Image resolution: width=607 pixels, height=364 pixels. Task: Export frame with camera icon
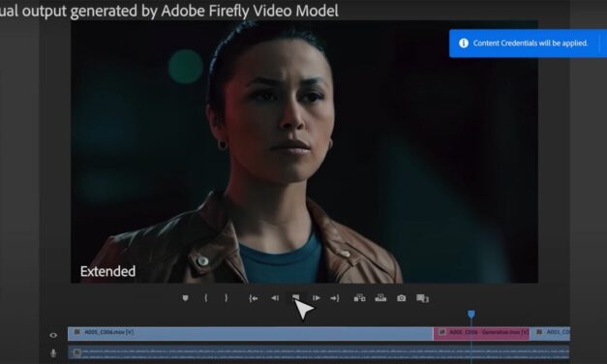402,298
